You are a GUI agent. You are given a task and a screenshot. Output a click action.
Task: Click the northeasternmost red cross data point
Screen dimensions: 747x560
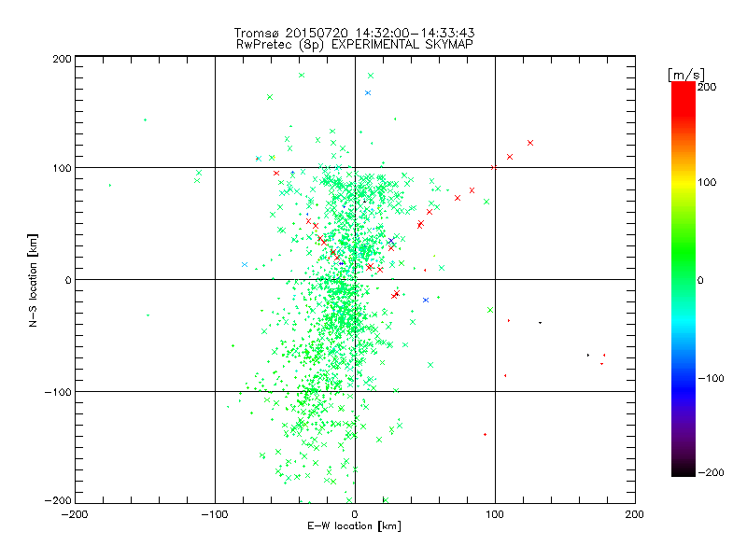pyautogui.click(x=530, y=143)
